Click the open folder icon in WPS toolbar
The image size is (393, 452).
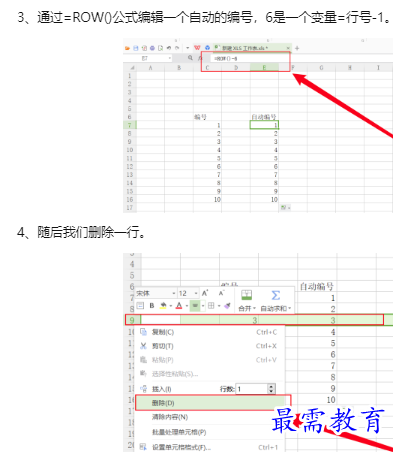(x=127, y=48)
